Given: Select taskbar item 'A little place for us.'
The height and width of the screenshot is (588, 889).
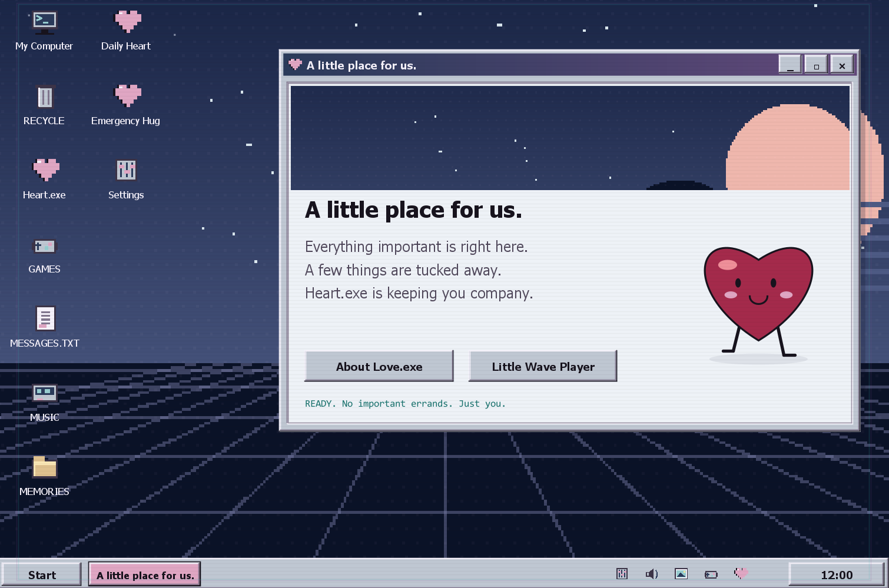Looking at the screenshot, I should (x=145, y=574).
